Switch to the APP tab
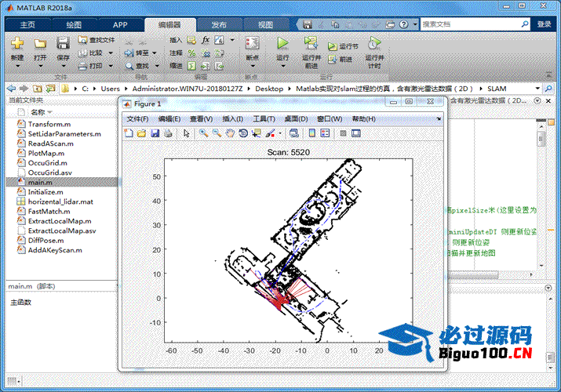Image resolution: width=561 pixels, height=392 pixels. pyautogui.click(x=120, y=24)
